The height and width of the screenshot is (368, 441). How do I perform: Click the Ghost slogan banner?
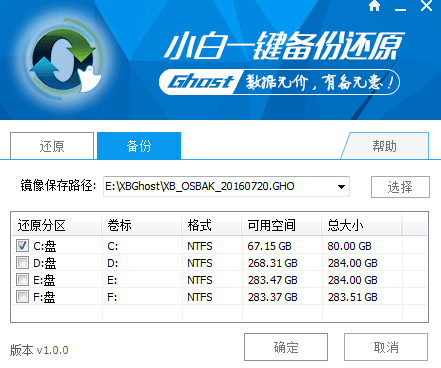[x=279, y=82]
